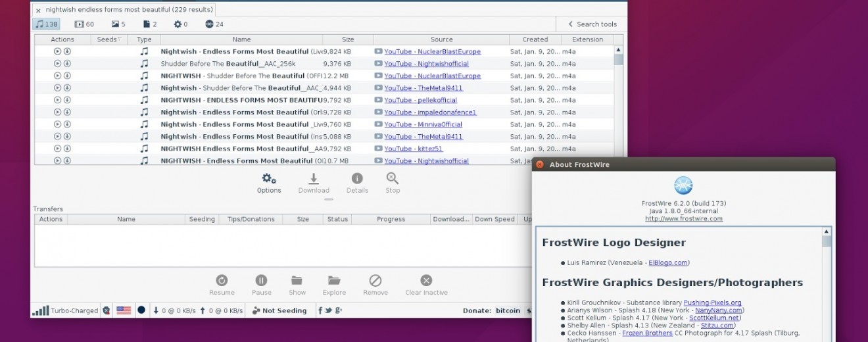Filter results by image files
Image resolution: width=868 pixels, height=342 pixels.
point(118,24)
